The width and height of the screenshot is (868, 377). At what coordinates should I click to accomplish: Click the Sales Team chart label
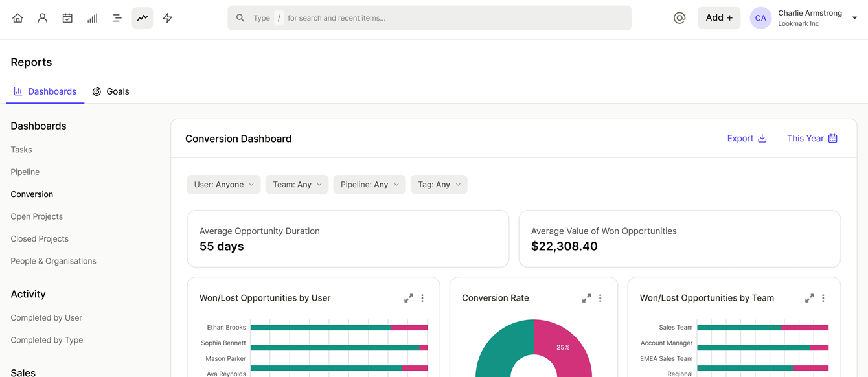pos(676,328)
